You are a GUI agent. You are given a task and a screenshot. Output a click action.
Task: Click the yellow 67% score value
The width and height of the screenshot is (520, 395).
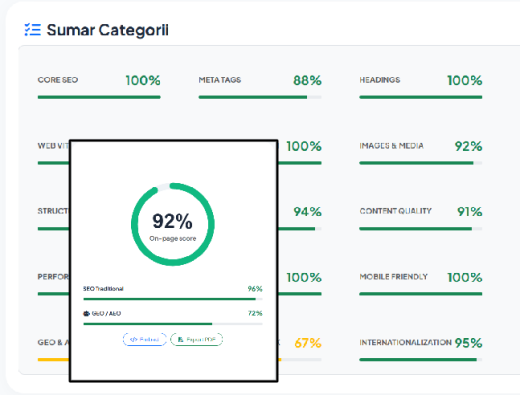click(x=308, y=343)
